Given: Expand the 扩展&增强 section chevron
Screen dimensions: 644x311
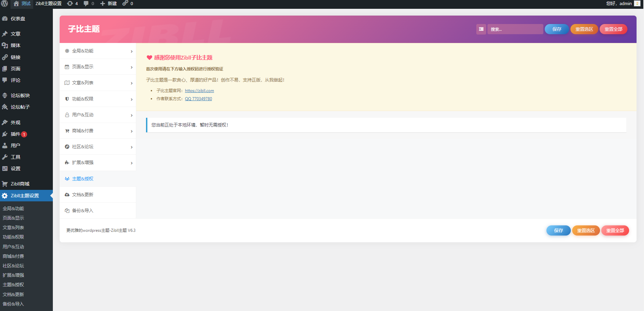Looking at the screenshot, I should [x=132, y=163].
